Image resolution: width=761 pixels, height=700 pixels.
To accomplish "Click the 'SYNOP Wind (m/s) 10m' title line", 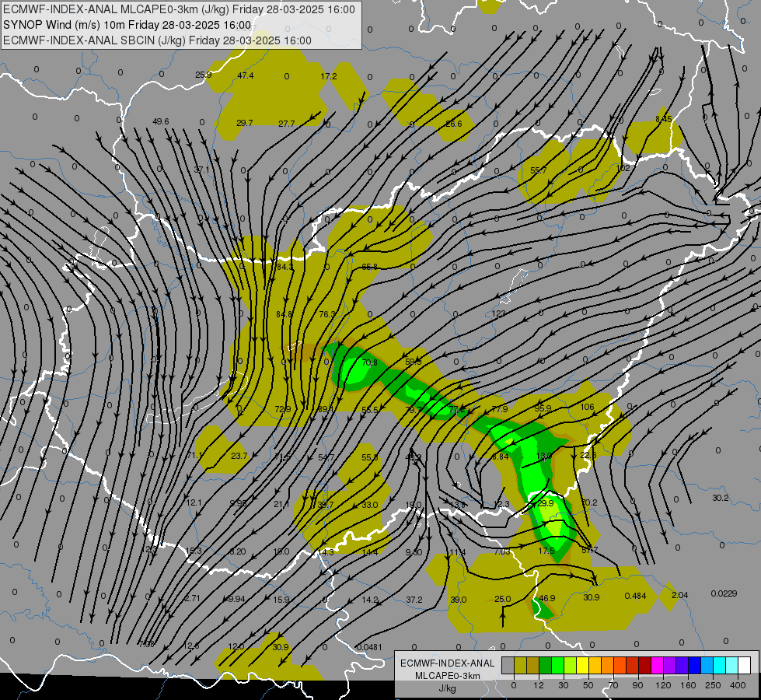I will point(127,25).
